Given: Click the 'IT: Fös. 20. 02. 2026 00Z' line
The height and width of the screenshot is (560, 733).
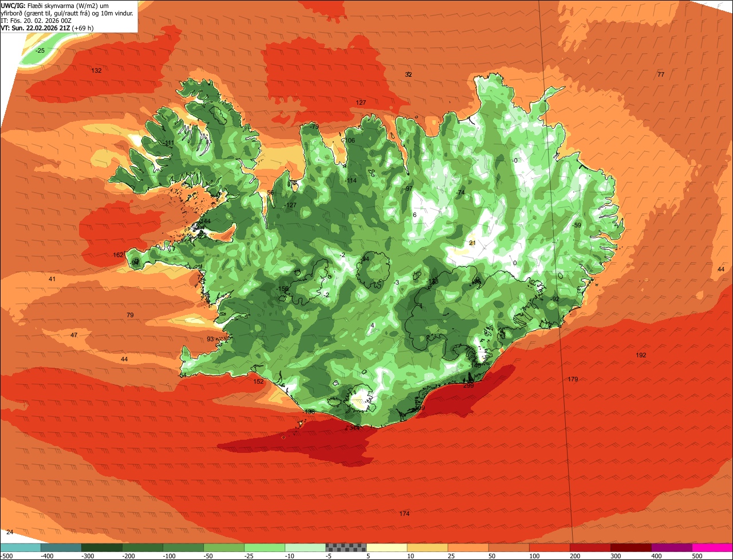Looking at the screenshot, I should click(36, 20).
